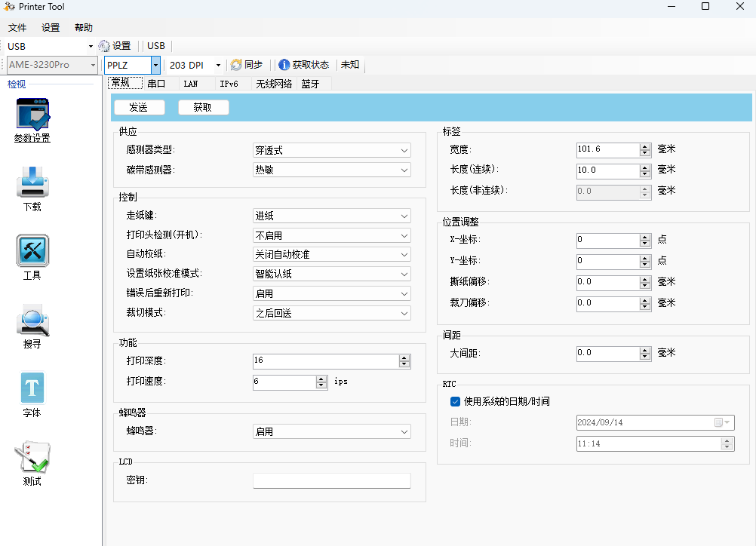Open the 字体 (Font) sidebar icon
The image size is (756, 546).
[32, 389]
